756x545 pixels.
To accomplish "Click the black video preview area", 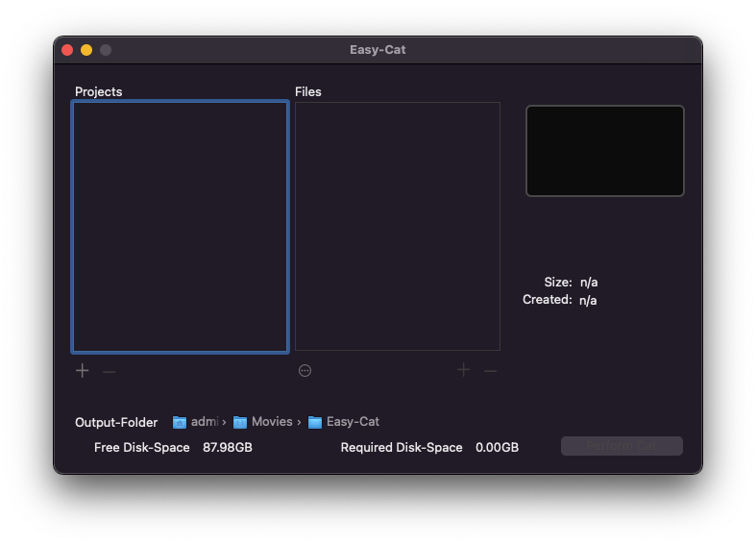I will click(x=604, y=151).
